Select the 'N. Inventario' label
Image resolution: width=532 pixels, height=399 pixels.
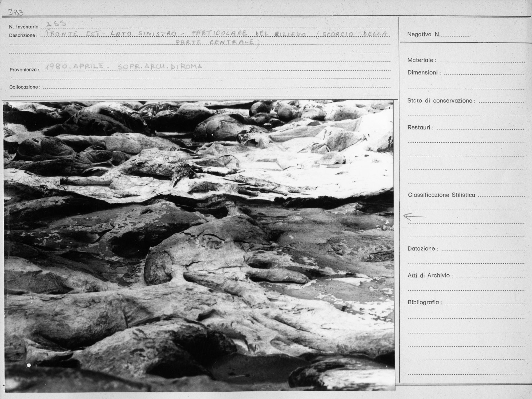click(24, 27)
